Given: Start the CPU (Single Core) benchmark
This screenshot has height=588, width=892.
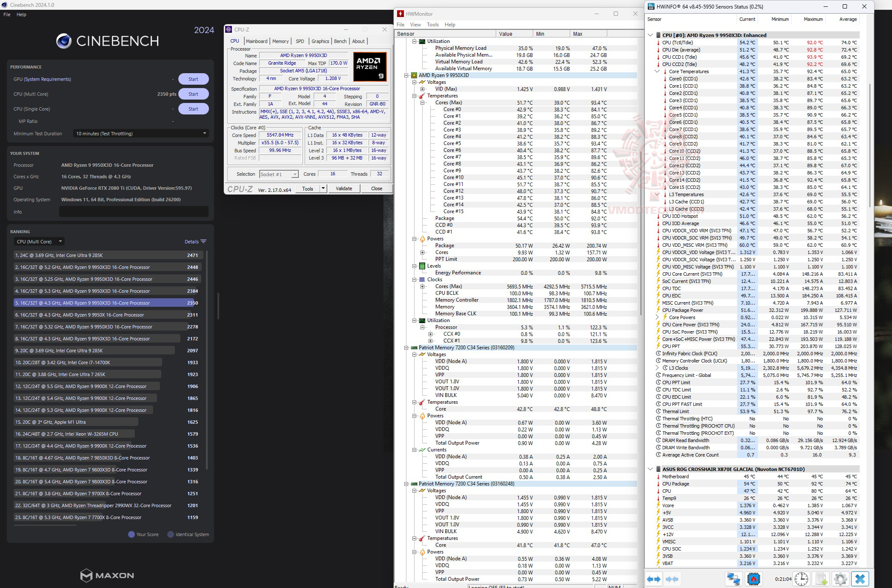Looking at the screenshot, I should pyautogui.click(x=193, y=109).
